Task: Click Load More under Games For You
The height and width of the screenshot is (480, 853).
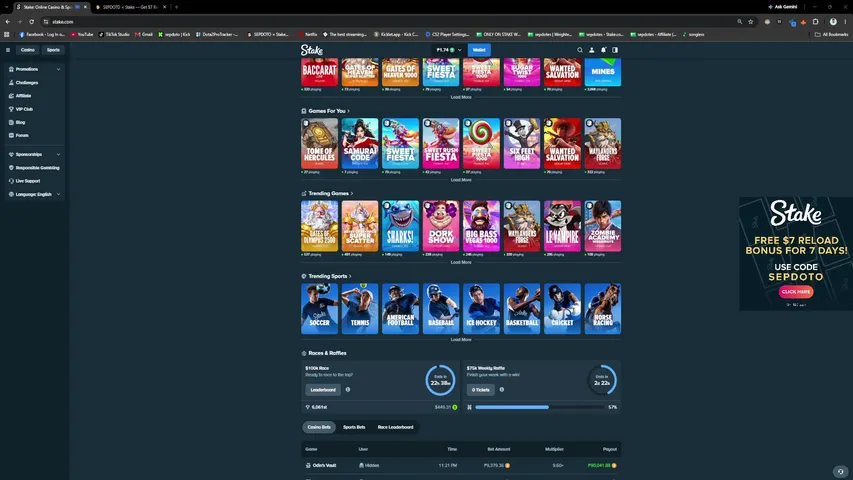Action: [x=461, y=180]
